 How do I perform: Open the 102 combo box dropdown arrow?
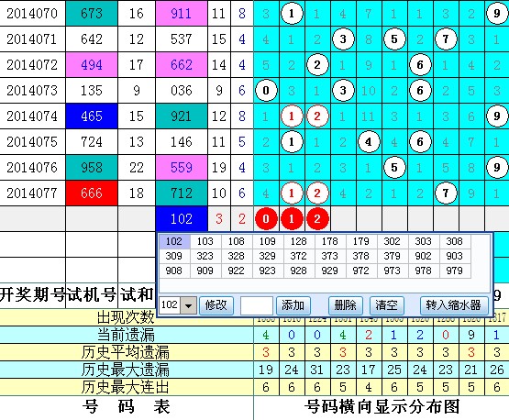point(188,305)
